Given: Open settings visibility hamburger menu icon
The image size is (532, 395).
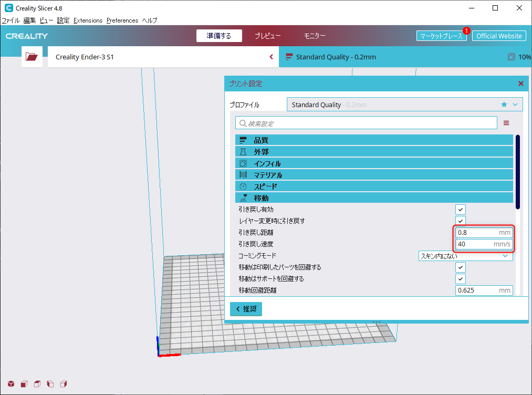Looking at the screenshot, I should (x=506, y=123).
